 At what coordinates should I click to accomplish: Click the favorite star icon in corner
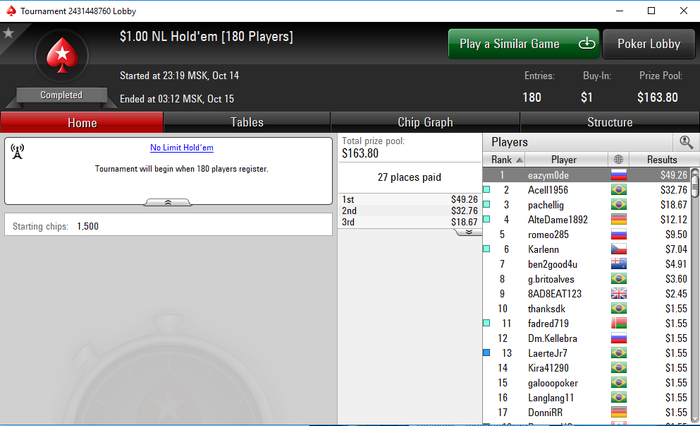pyautogui.click(x=8, y=33)
